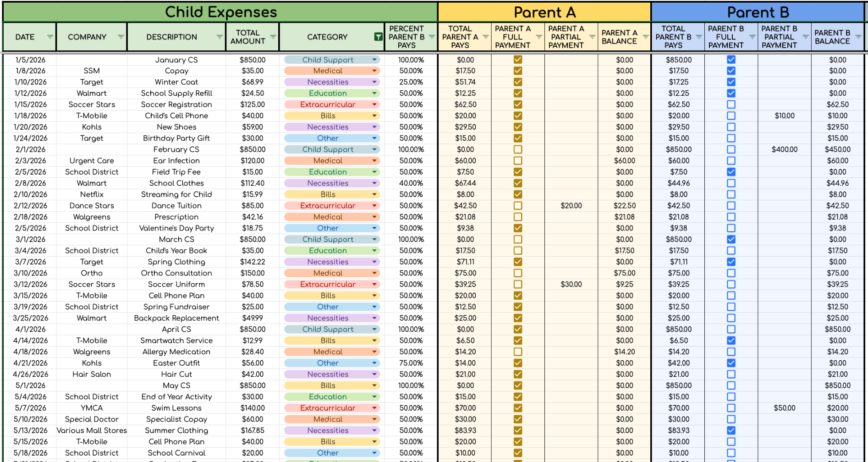This screenshot has width=868, height=462.
Task: Open the PARENT A FULL PAYMENT filter icon
Action: point(539,37)
